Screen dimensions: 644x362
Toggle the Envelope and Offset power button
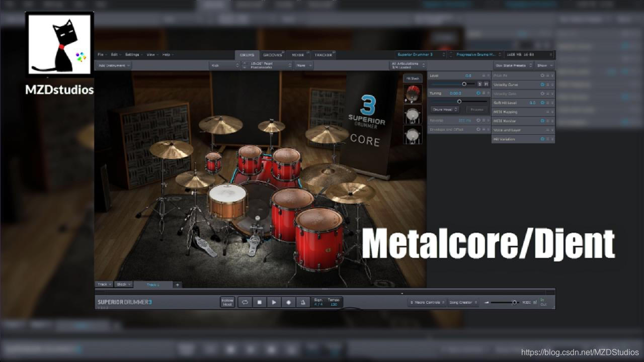pyautogui.click(x=478, y=129)
